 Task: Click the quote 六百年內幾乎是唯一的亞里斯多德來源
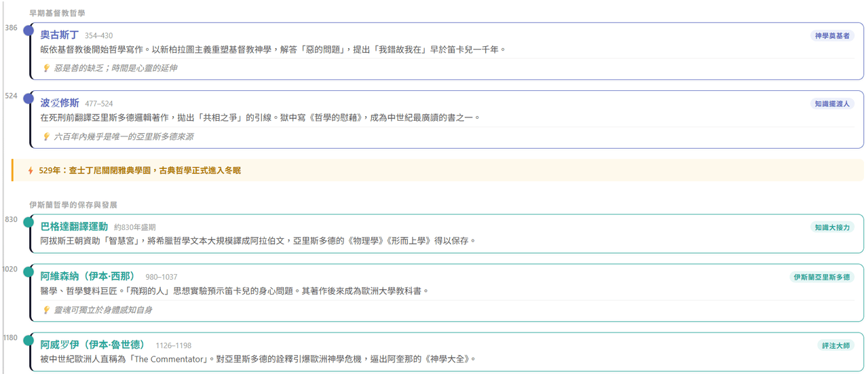click(x=124, y=136)
